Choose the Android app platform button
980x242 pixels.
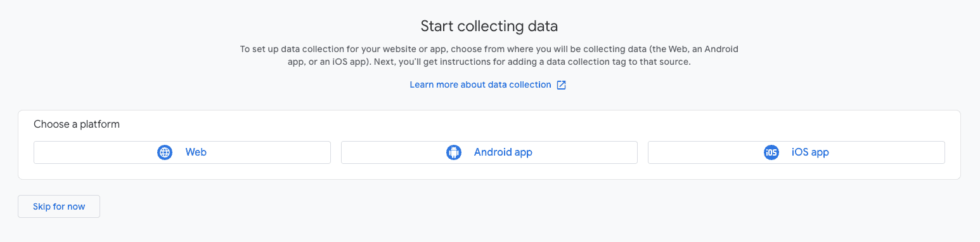click(x=489, y=152)
